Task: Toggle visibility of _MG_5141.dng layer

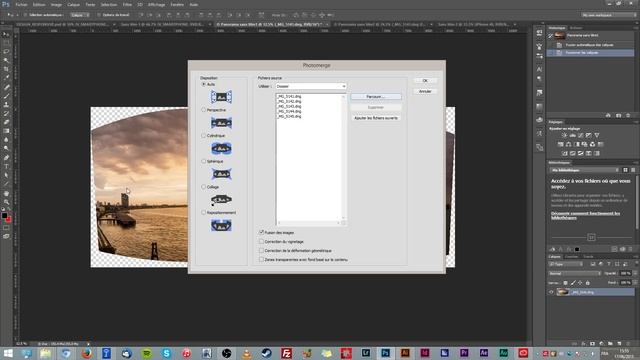Action: coord(551,292)
